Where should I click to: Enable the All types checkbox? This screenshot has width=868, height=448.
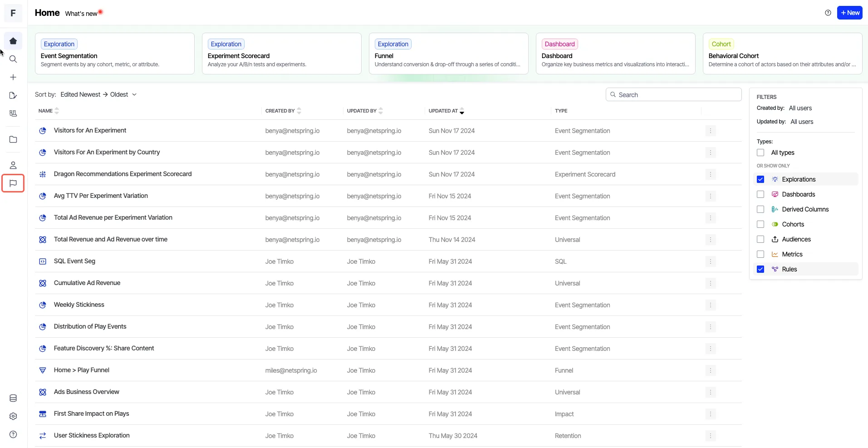(760, 153)
